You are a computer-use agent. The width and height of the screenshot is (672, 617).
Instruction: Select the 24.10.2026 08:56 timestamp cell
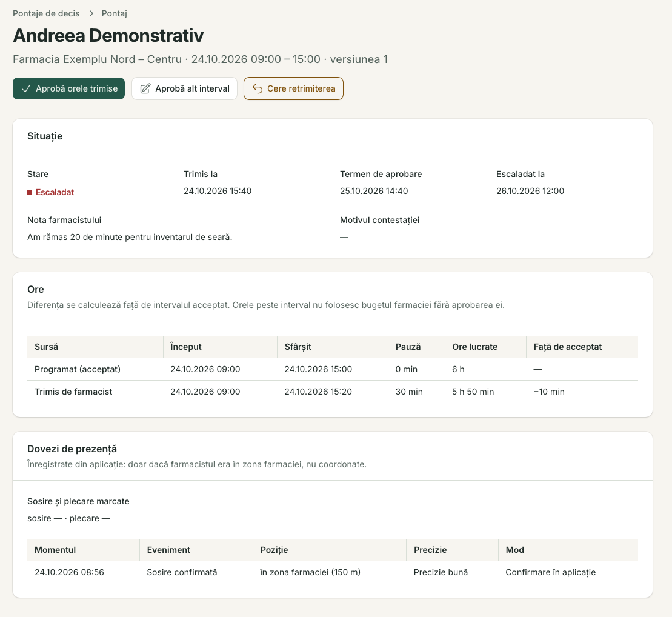click(x=70, y=572)
